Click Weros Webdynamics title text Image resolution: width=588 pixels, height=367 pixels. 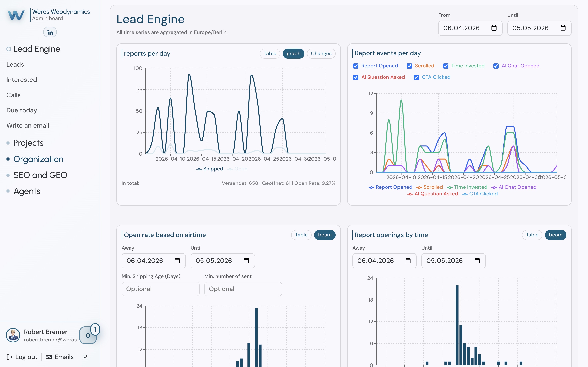(61, 12)
